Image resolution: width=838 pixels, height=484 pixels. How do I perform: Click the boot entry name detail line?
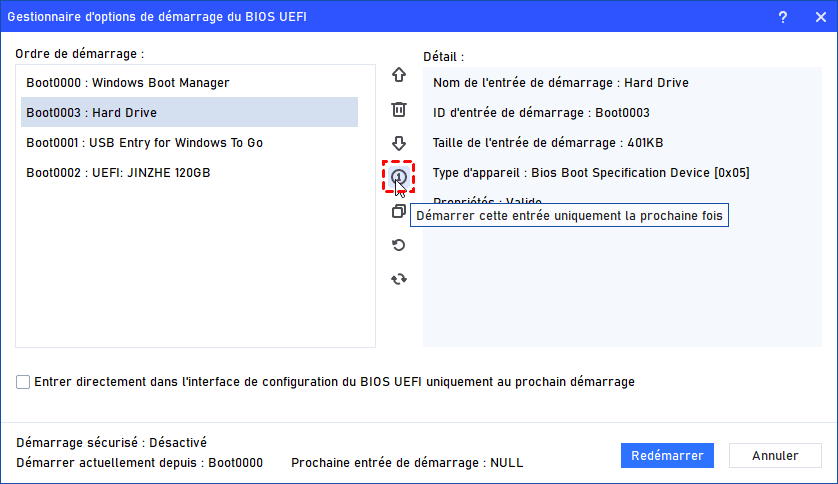560,83
